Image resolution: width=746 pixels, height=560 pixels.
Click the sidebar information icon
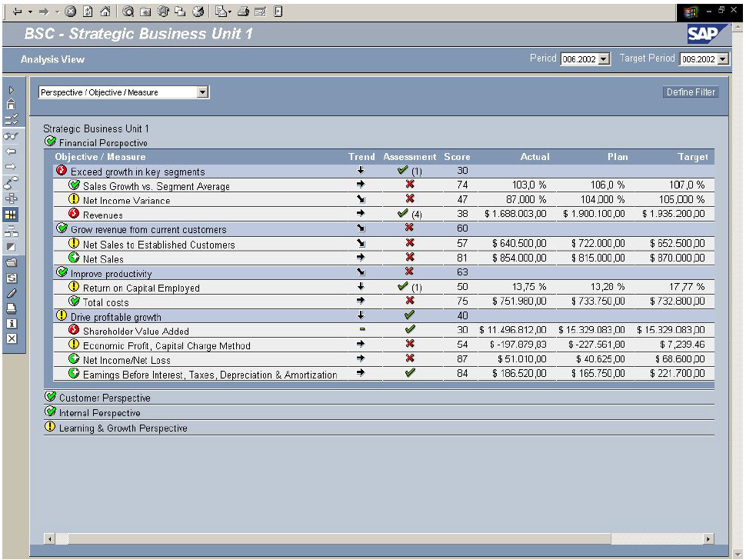click(12, 324)
